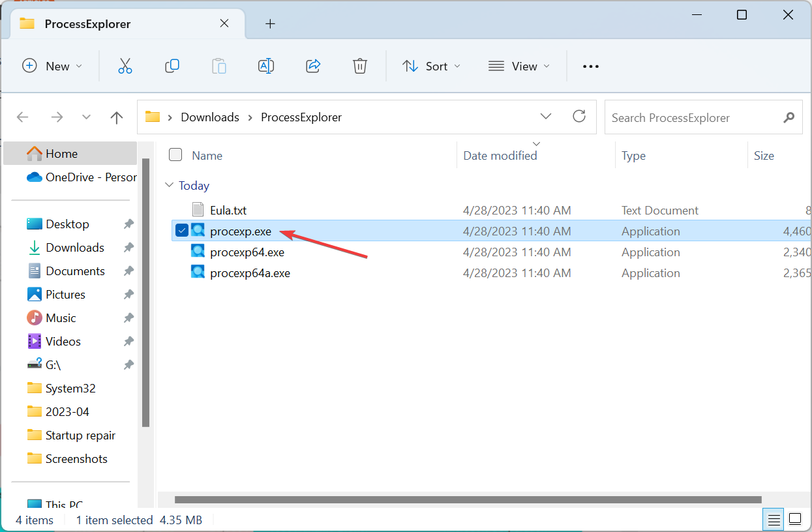This screenshot has height=532, width=812.
Task: Sort by Size column header
Action: coord(764,155)
